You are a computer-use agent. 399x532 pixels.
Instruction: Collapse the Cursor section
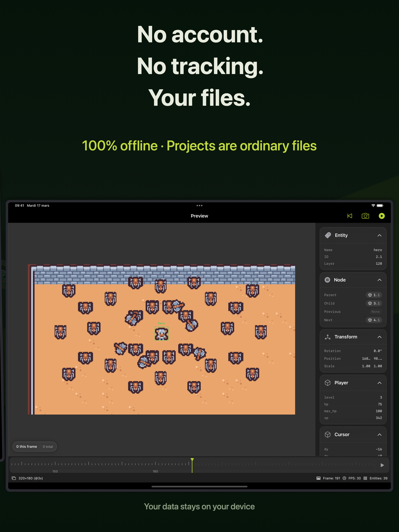point(379,434)
